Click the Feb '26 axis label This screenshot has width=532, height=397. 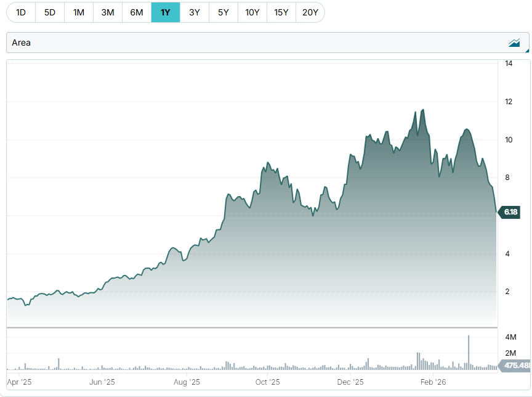click(433, 382)
